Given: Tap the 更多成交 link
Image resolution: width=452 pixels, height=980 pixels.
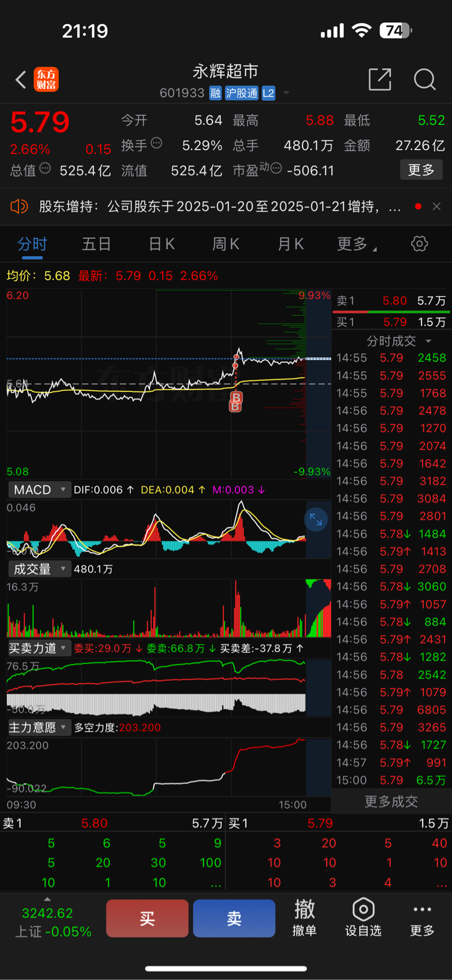Looking at the screenshot, I should (x=391, y=802).
